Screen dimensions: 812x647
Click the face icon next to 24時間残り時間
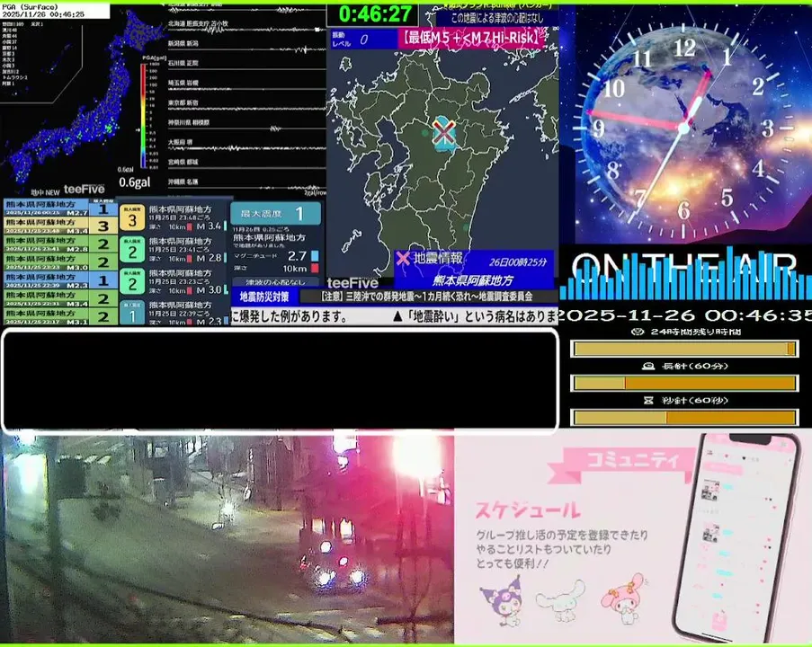[638, 332]
